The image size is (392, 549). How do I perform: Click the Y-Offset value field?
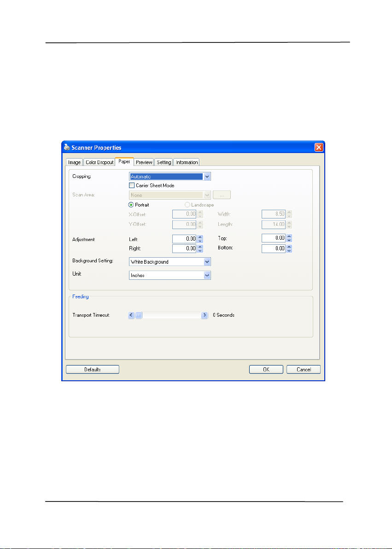(x=184, y=224)
